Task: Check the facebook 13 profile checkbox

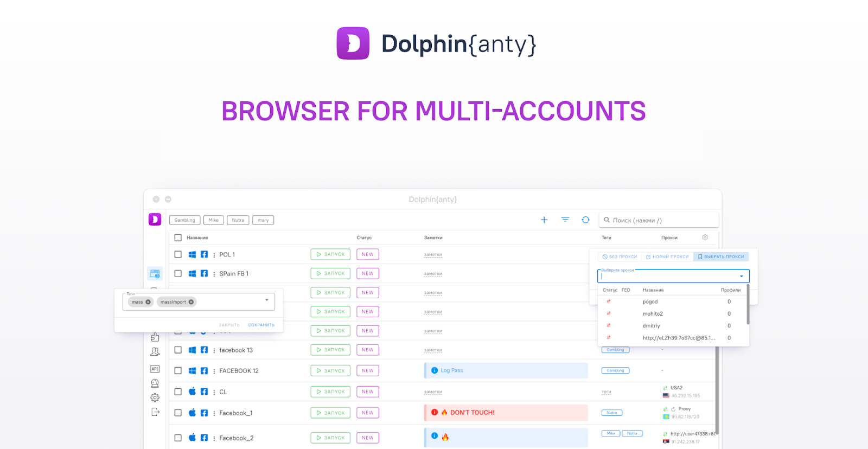Action: click(x=178, y=350)
